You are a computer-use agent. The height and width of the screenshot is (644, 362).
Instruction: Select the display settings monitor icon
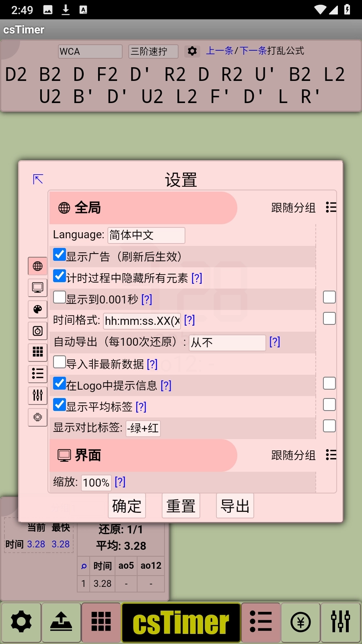[x=37, y=287]
